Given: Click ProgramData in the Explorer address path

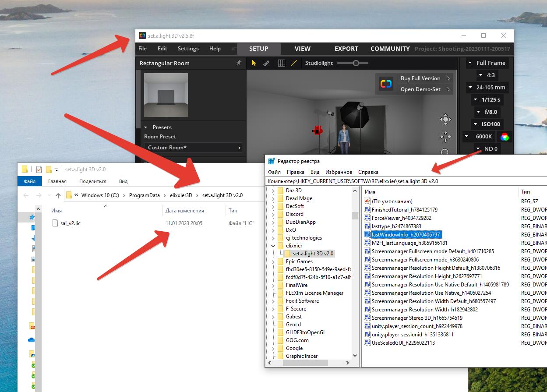Looking at the screenshot, I should (145, 195).
